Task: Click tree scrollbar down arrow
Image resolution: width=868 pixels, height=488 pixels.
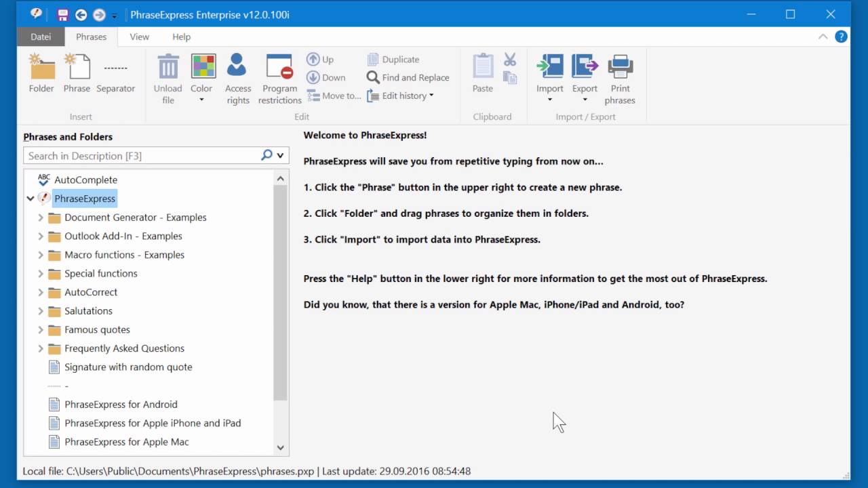Action: (x=281, y=448)
